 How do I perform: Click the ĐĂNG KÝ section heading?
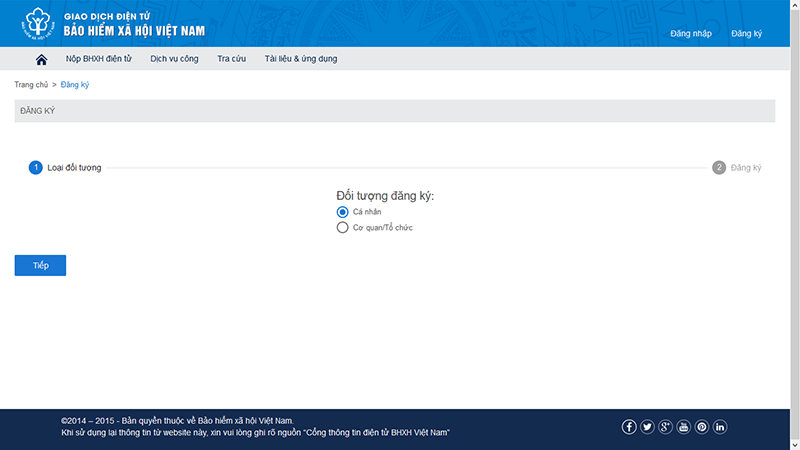38,111
